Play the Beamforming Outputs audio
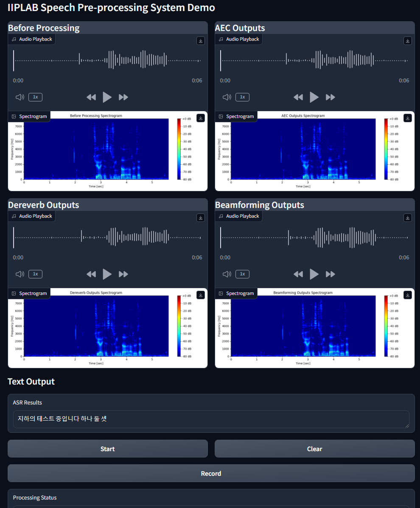Image resolution: width=420 pixels, height=508 pixels. coord(314,274)
